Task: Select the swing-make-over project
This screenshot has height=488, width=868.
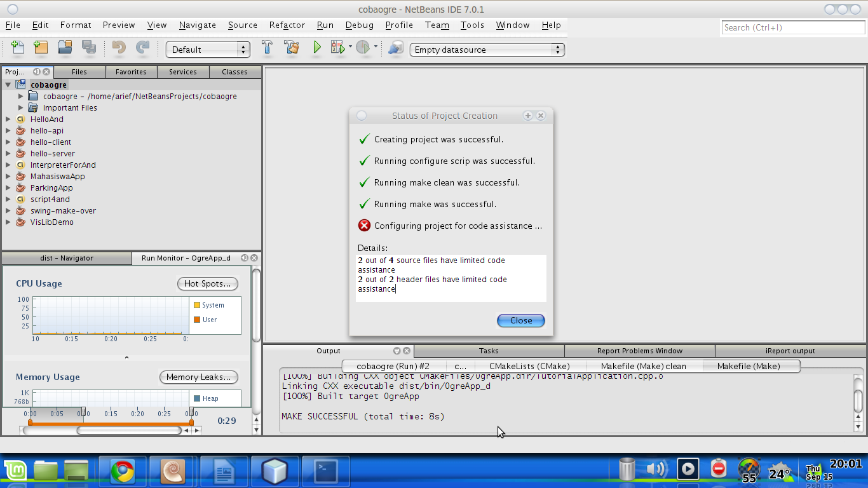Action: point(63,210)
